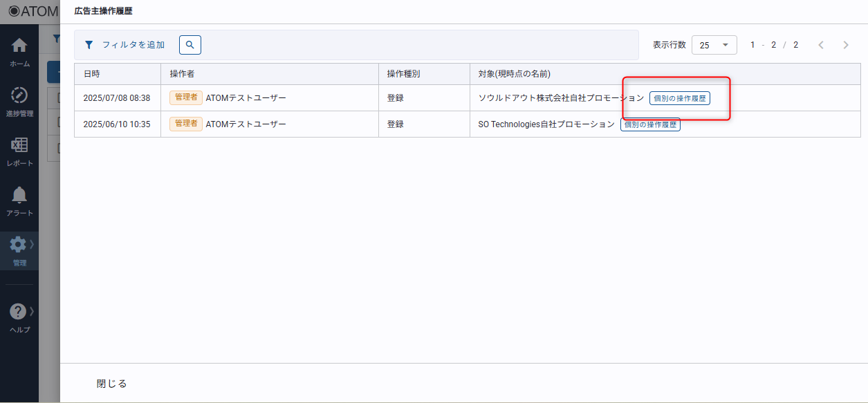This screenshot has width=868, height=403.
Task: Go to next page of results
Action: click(846, 45)
